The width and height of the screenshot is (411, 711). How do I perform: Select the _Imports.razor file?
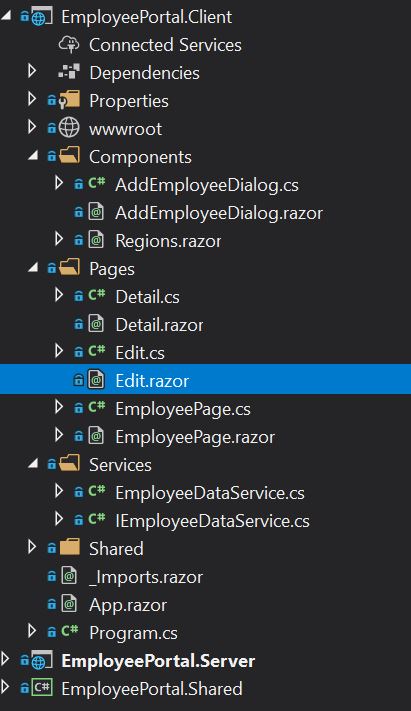(x=146, y=577)
